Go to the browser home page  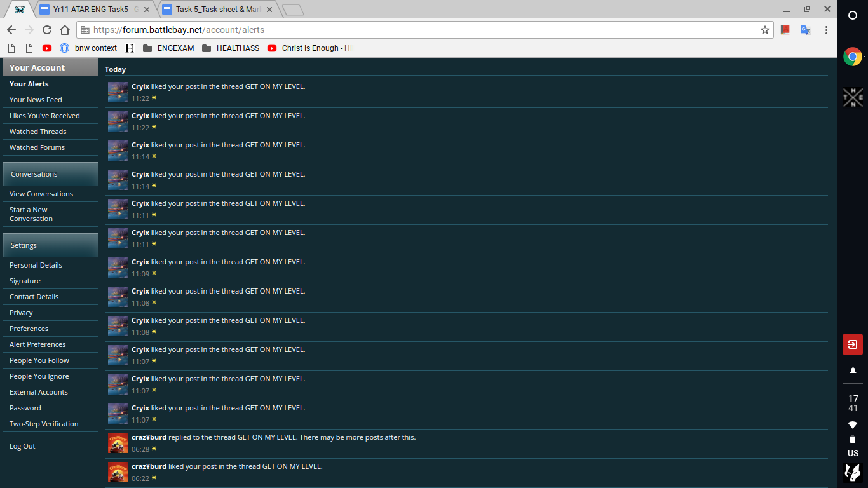65,30
